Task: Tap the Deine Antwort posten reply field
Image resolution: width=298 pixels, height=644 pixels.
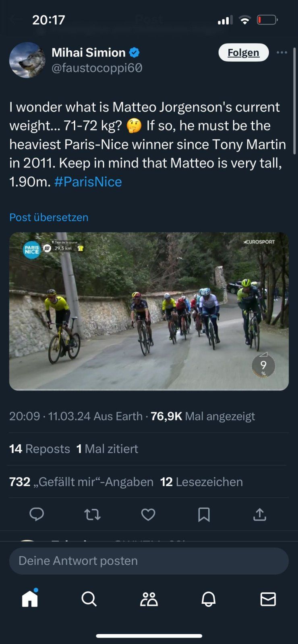Action: [149, 561]
